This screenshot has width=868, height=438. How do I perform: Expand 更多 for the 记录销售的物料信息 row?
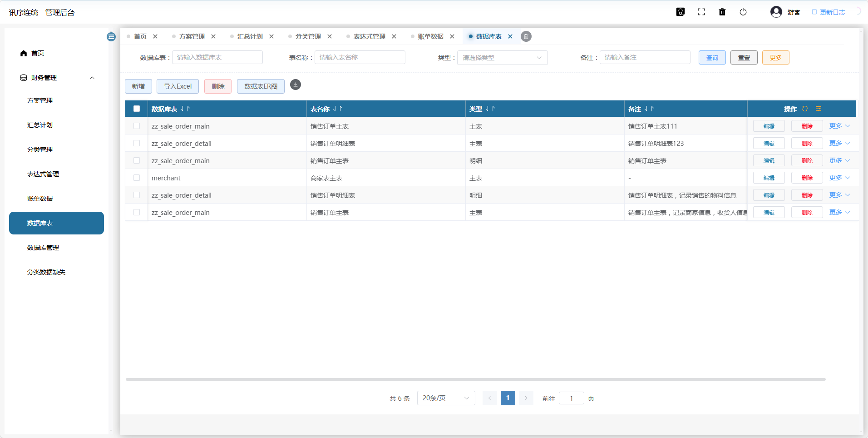(x=840, y=195)
